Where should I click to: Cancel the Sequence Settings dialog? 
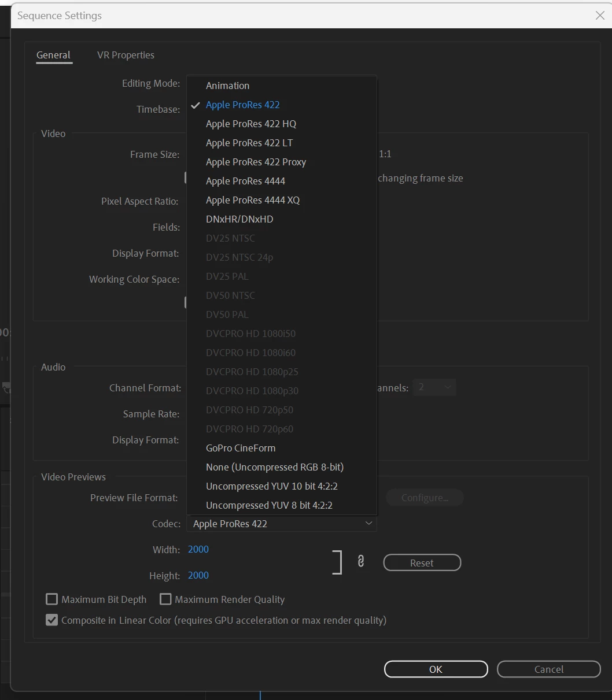click(549, 669)
